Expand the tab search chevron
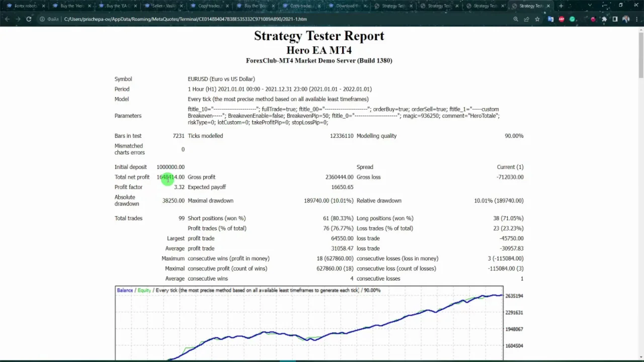Viewport: 644px width, 362px height. 590,6
